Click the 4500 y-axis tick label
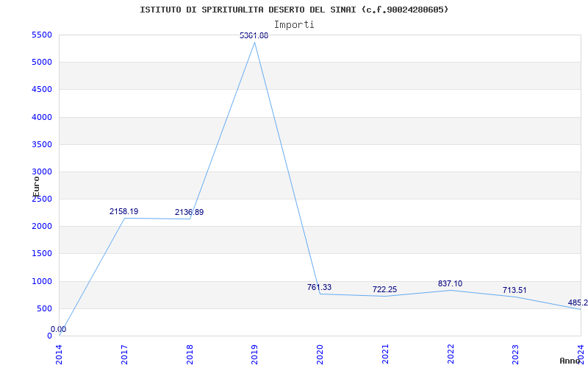Image resolution: width=588 pixels, height=368 pixels. point(42,90)
